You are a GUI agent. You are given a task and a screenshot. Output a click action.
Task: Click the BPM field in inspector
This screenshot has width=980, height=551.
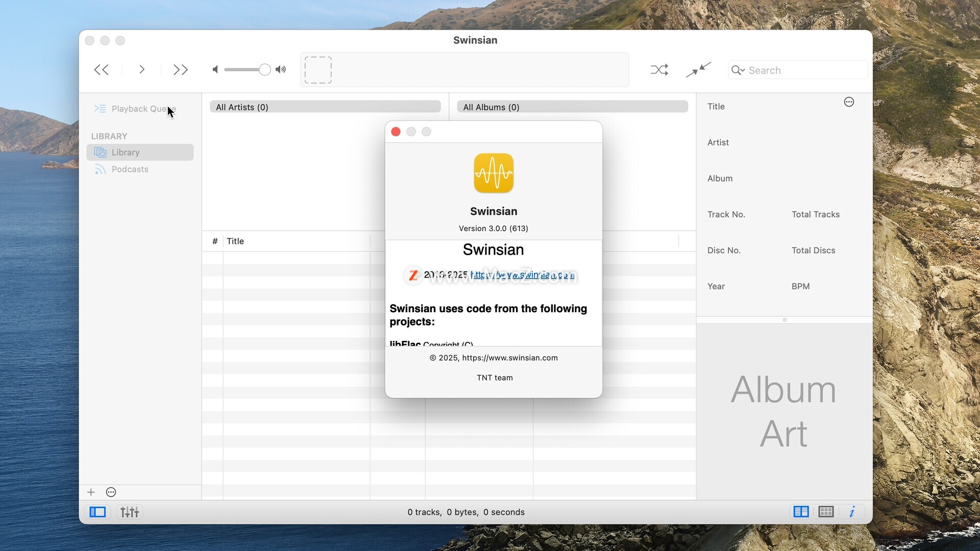tap(800, 287)
